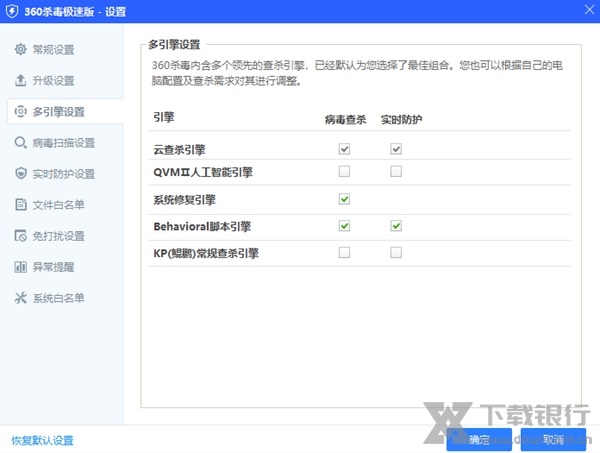This screenshot has width=600, height=453.
Task: Enable QVMII人工智能引擎 病毒查杀 checkbox
Action: 344,171
